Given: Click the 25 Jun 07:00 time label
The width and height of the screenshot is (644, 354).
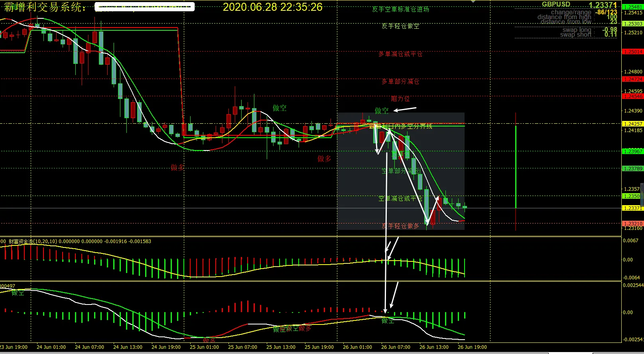Looking at the screenshot, I should coord(242,347).
